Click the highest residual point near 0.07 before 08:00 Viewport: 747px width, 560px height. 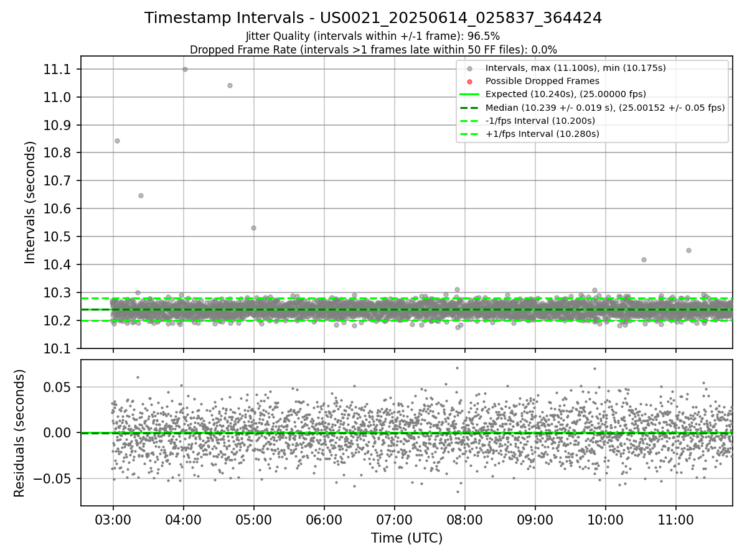pos(457,368)
